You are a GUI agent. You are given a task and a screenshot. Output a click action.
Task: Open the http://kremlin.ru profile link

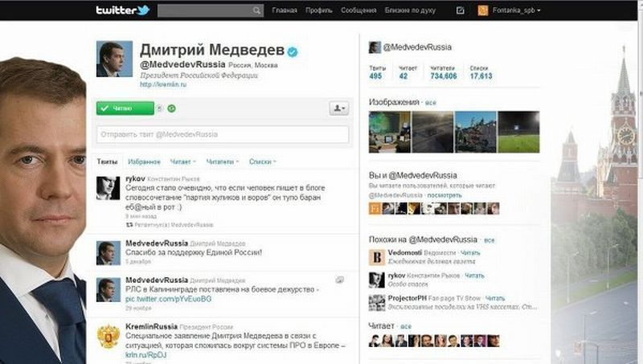pos(163,84)
